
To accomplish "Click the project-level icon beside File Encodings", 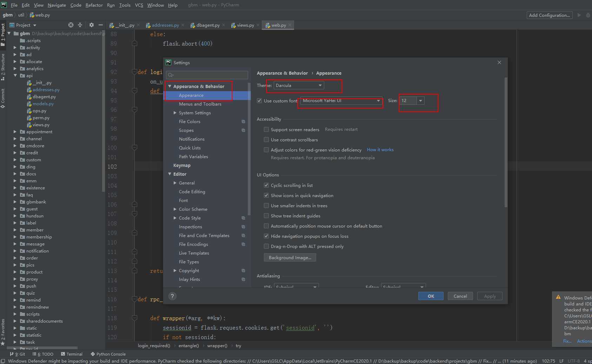I will pyautogui.click(x=243, y=244).
